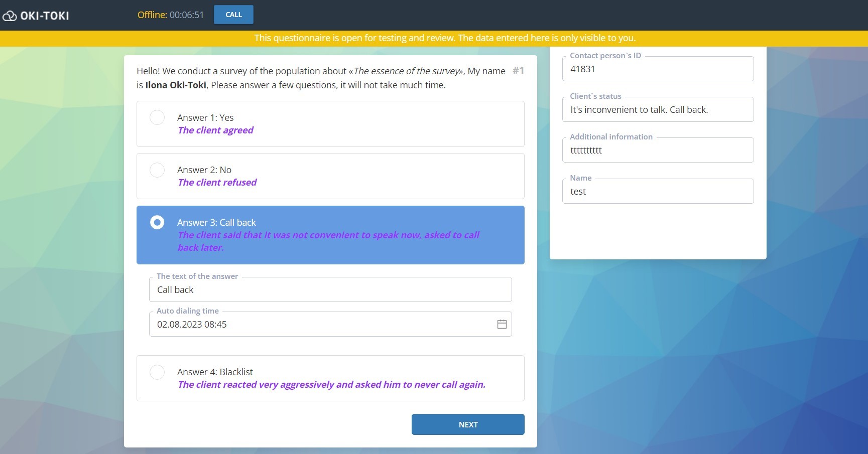Image resolution: width=868 pixels, height=454 pixels.
Task: Click the 'The client refused' hint text
Action: [x=217, y=183]
